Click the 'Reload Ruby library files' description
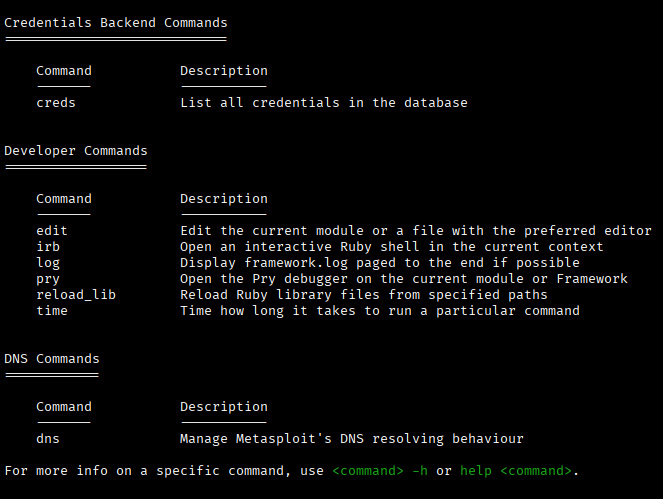 coord(364,295)
